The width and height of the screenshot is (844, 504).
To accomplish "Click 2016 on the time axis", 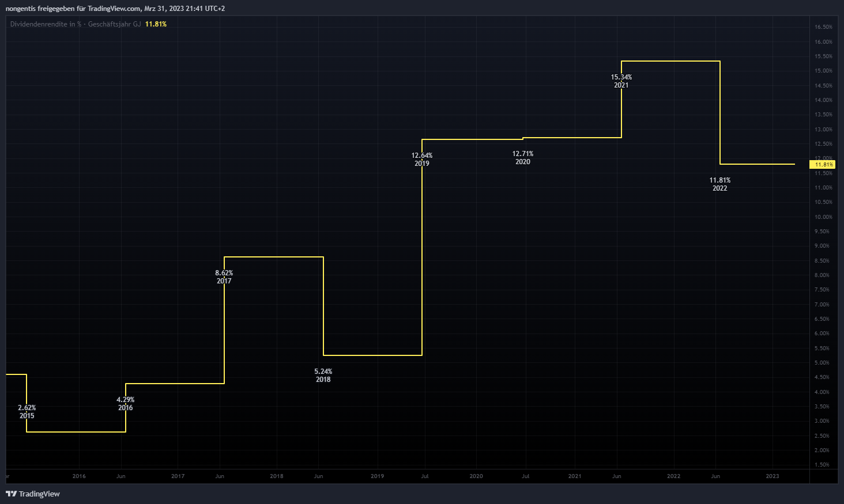I will [x=79, y=476].
